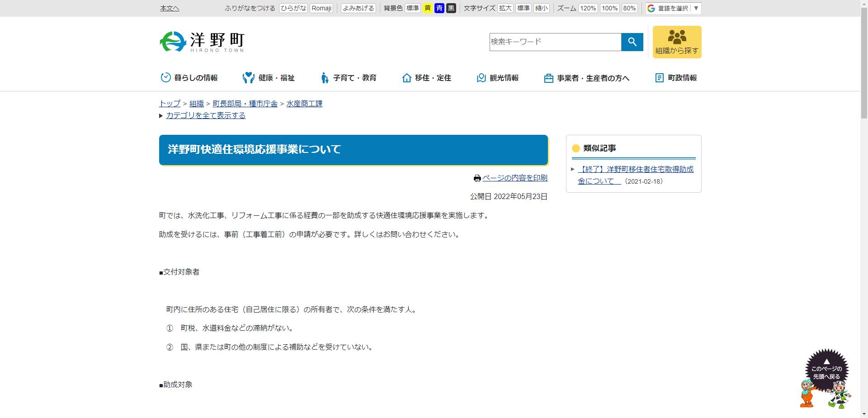868x418 pixels.
Task: Enlarge text with 拡大 button
Action: coord(505,8)
